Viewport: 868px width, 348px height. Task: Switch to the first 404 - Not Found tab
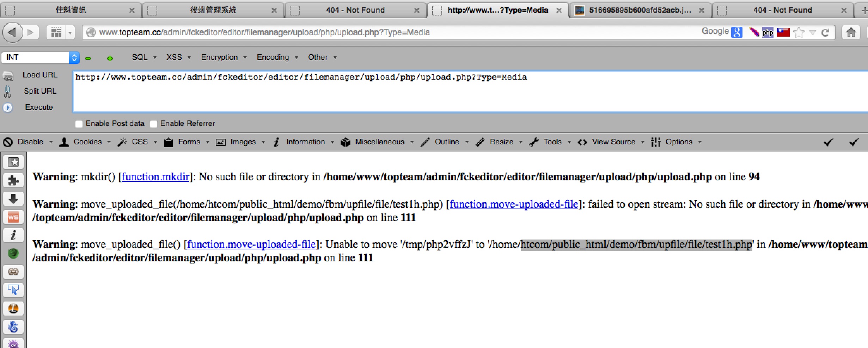pos(355,10)
